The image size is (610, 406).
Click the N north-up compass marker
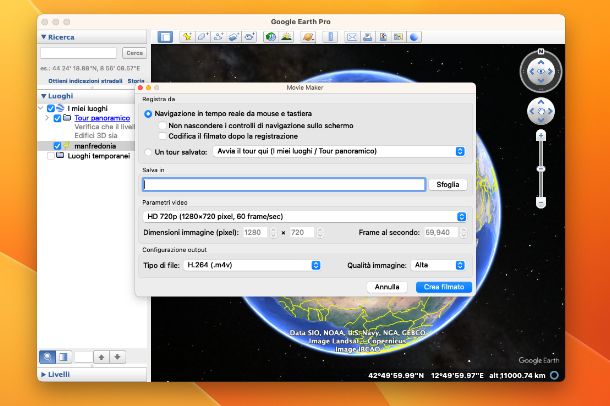pyautogui.click(x=541, y=51)
